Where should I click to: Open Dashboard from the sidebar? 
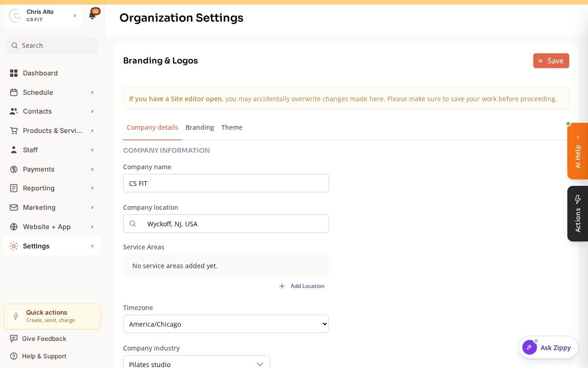pos(52,73)
